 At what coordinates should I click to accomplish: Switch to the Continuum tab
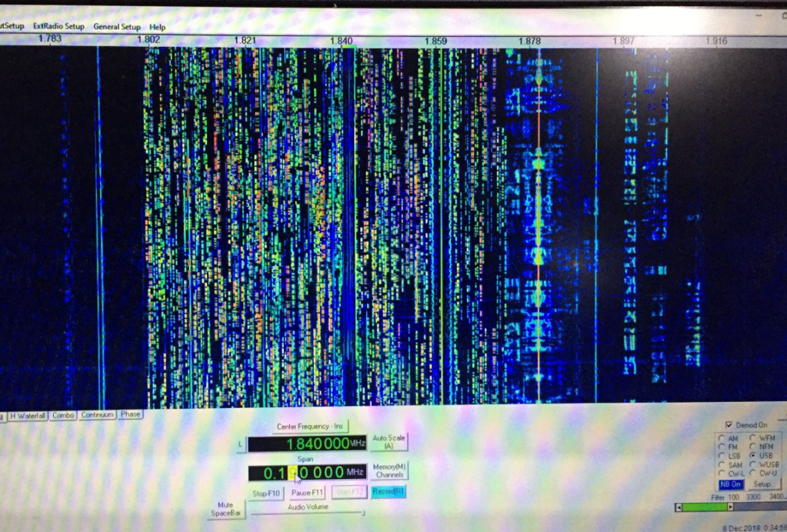coord(97,415)
